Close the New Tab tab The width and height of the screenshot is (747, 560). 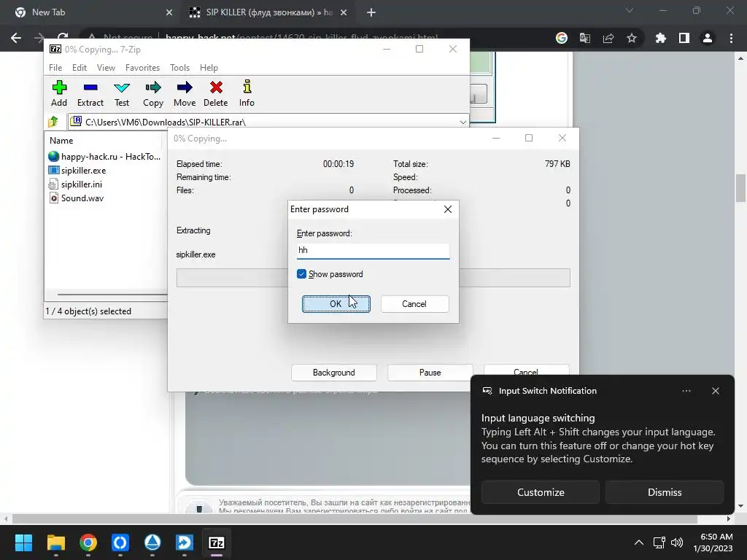pos(169,12)
